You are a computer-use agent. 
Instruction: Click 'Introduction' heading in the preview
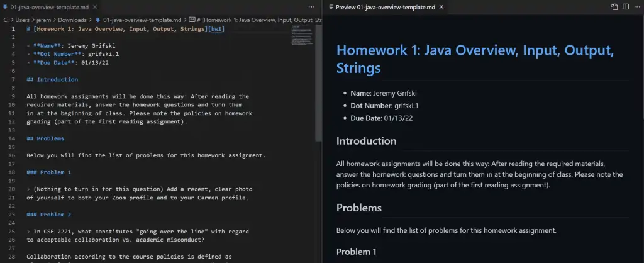pyautogui.click(x=367, y=141)
